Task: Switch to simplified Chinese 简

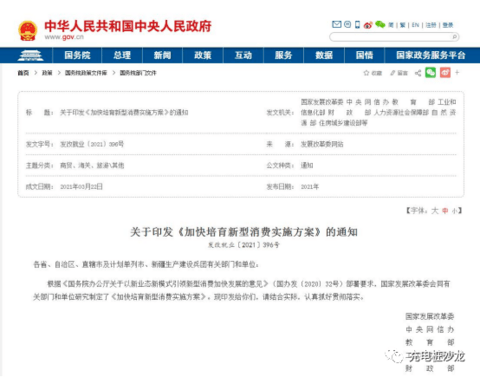Action: [x=391, y=25]
